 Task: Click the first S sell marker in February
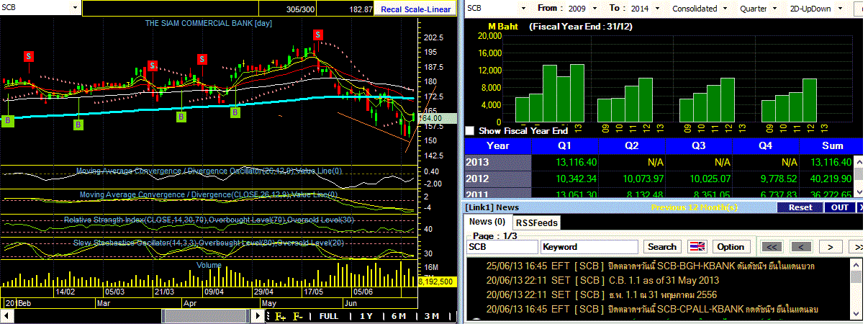[29, 55]
